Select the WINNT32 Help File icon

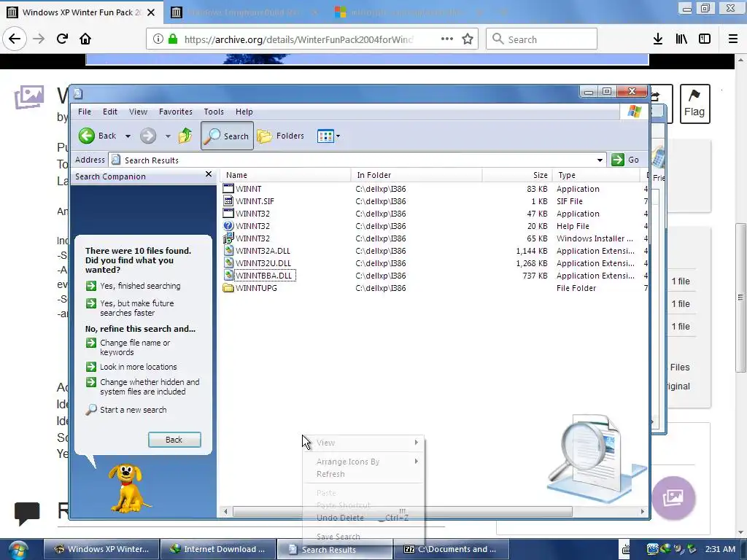228,226
